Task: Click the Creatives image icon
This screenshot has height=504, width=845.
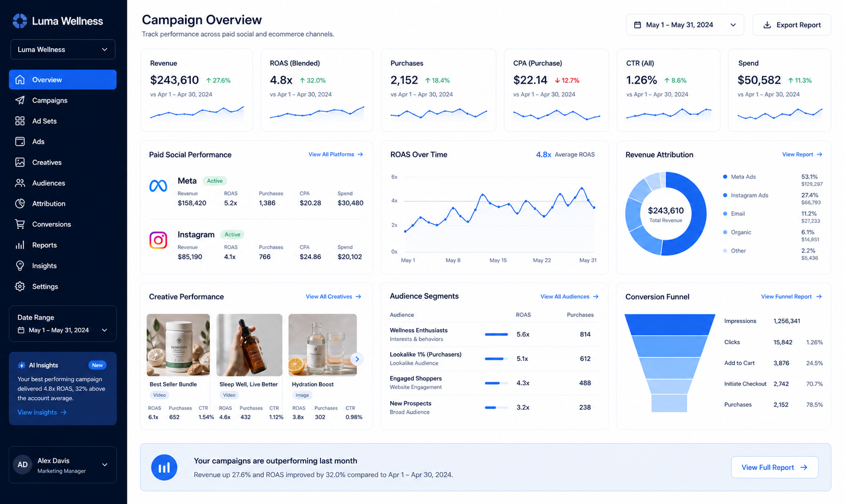Action: coord(20,162)
